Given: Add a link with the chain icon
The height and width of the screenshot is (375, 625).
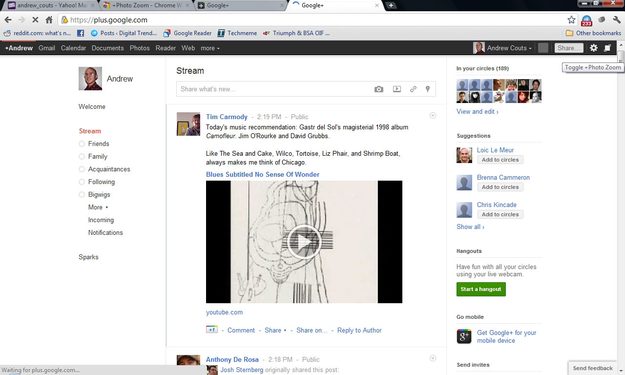Looking at the screenshot, I should [x=413, y=89].
